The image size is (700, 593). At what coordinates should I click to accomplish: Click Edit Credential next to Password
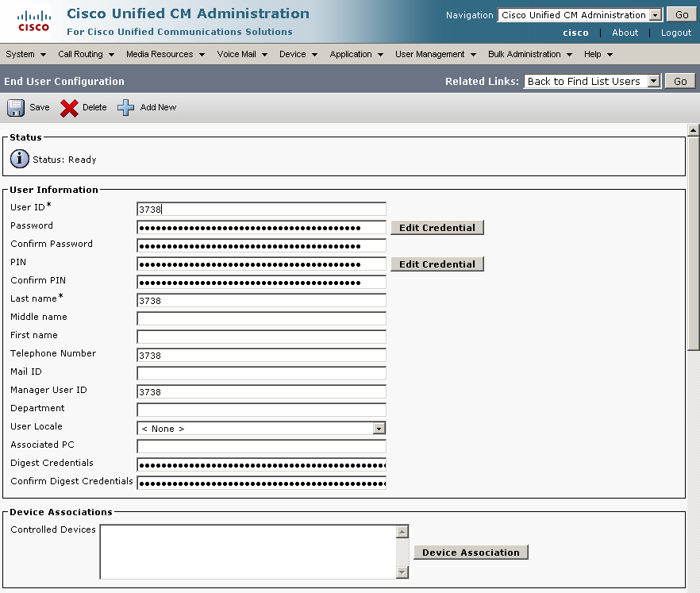437,228
